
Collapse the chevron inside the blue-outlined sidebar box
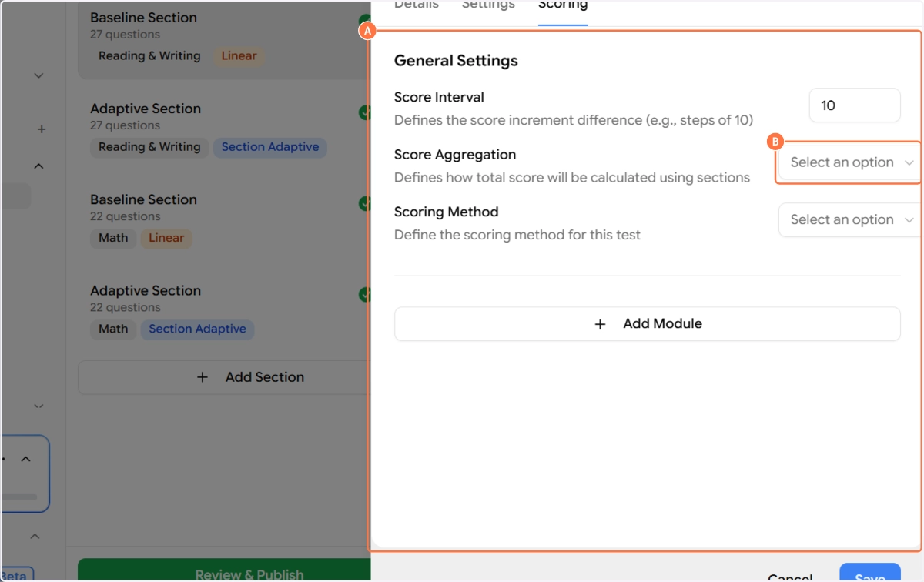25,460
